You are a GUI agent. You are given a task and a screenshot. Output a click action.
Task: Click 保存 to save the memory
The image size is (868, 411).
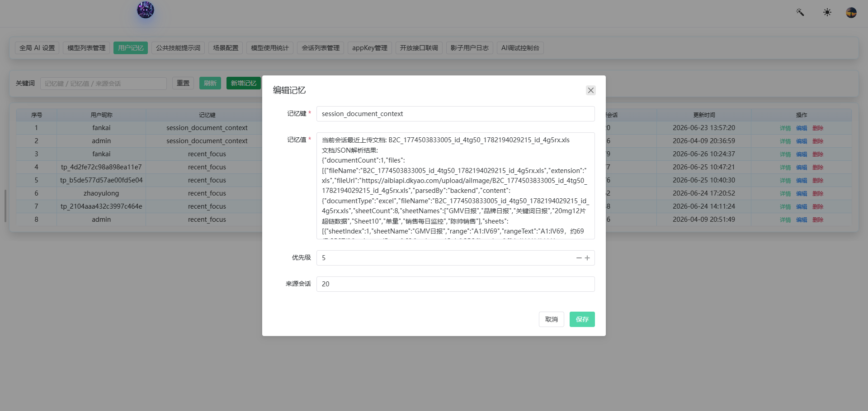[x=582, y=319]
